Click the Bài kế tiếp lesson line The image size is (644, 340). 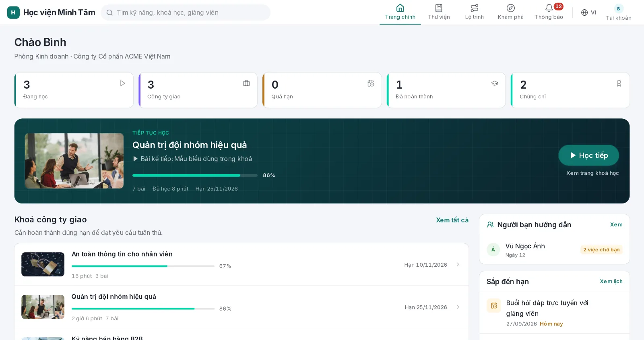click(192, 159)
